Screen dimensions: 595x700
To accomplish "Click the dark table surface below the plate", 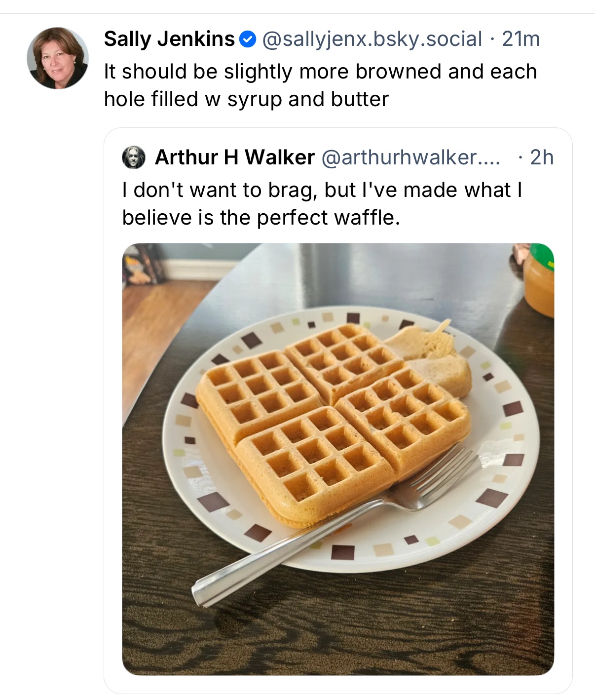I will coord(345,627).
